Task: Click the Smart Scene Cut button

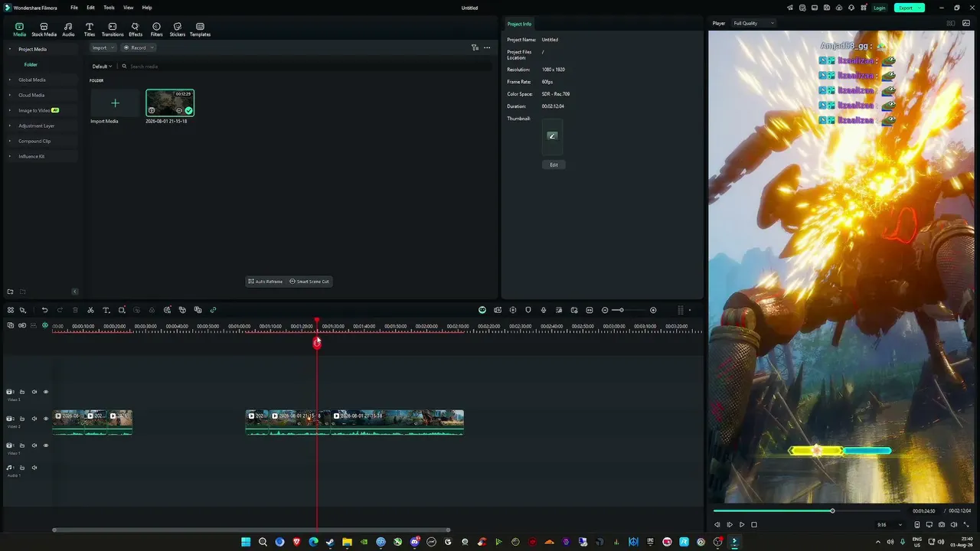Action: [x=309, y=282]
